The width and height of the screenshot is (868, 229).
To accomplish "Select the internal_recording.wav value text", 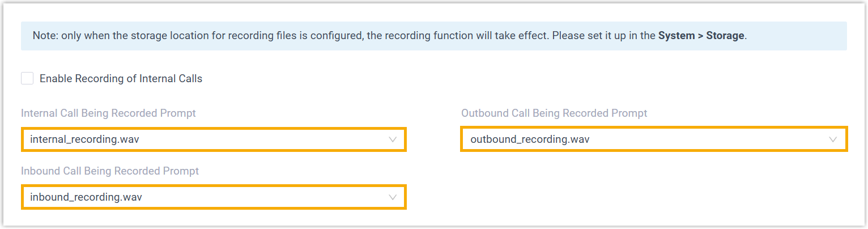I will tap(84, 139).
